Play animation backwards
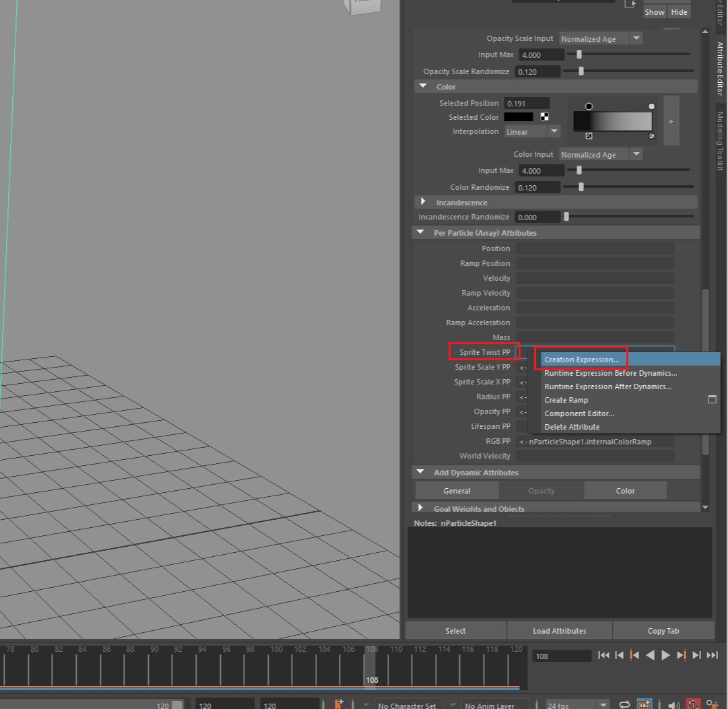 650,655
